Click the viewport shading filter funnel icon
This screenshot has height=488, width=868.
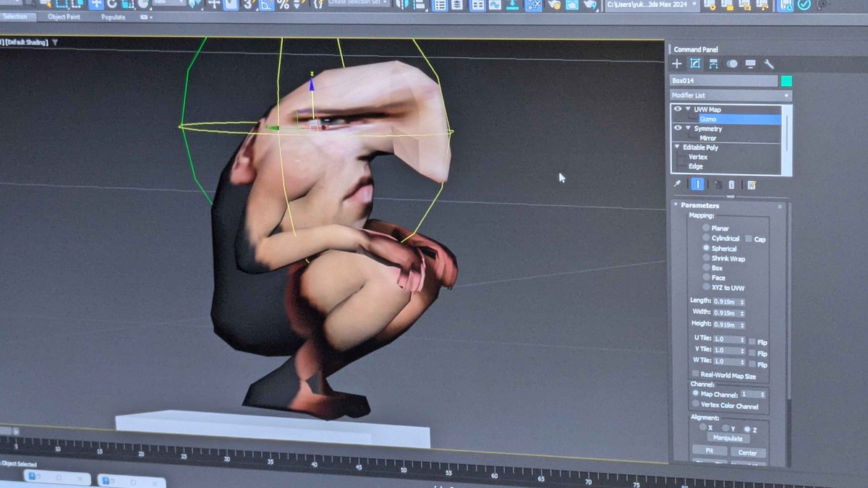pyautogui.click(x=55, y=43)
